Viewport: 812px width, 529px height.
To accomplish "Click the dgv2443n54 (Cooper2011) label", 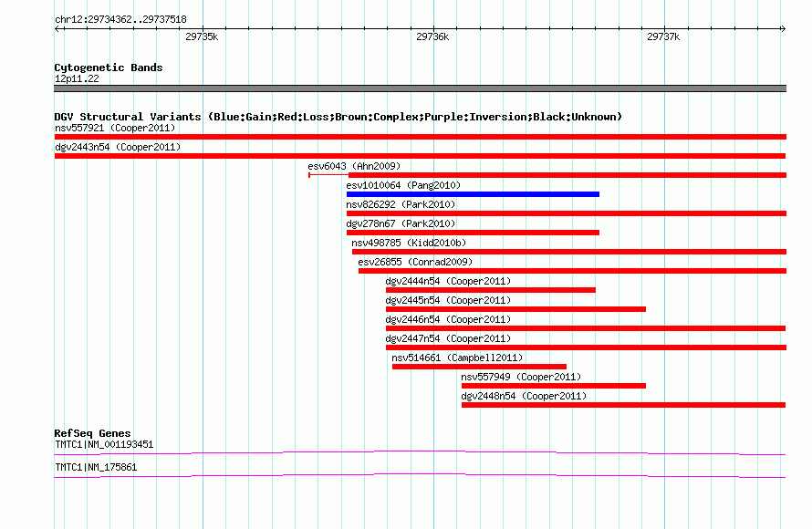I will tap(118, 147).
